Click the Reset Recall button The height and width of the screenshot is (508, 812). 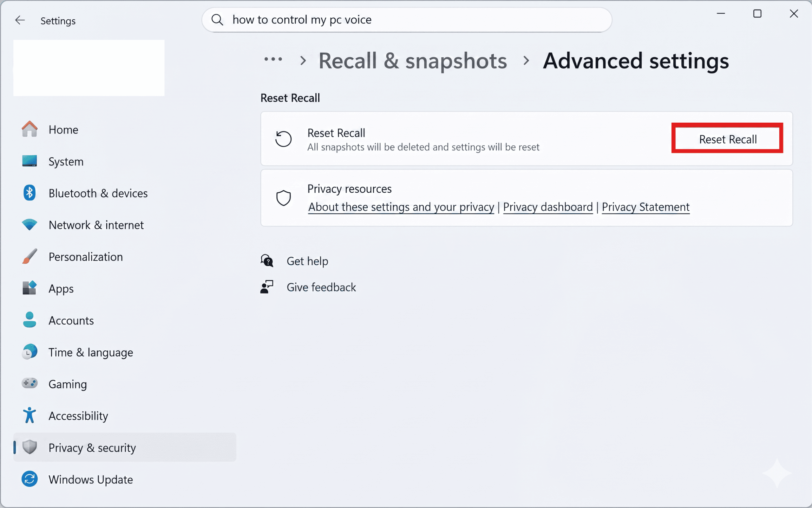point(727,139)
